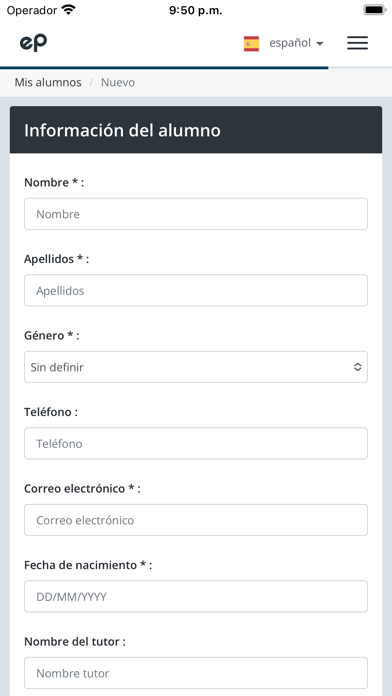Select the Nuevo breadcrumb item
Screen dimensions: 392x696
coord(118,83)
